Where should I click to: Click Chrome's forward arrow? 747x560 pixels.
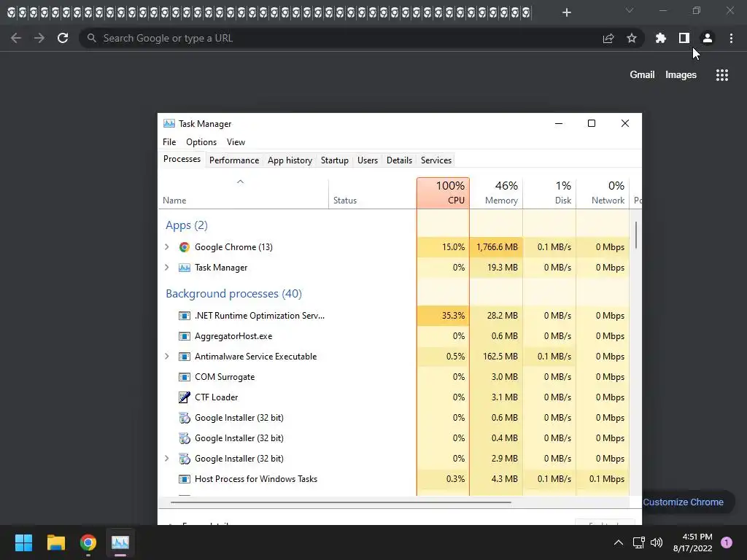point(39,38)
